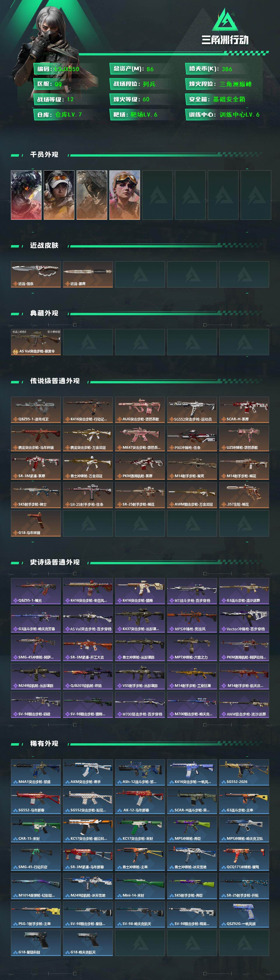Select the P90冲锋枪-信条 skin tile
Screen dimensions: 280x980
click(192, 438)
